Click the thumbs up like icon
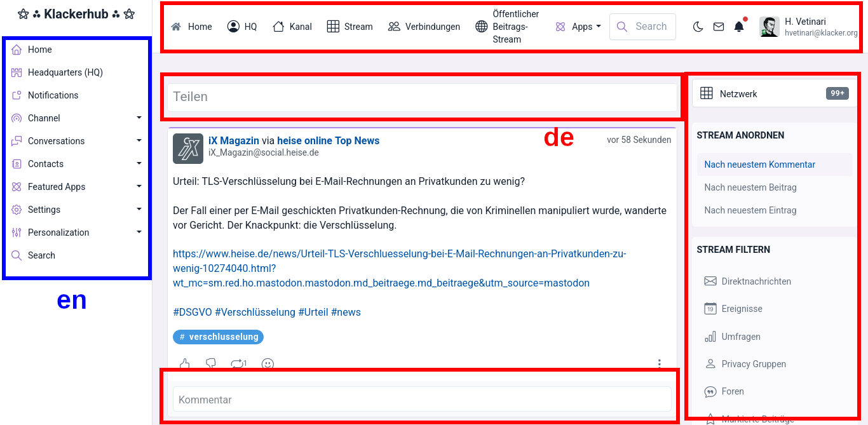The height and width of the screenshot is (425, 868). click(185, 363)
